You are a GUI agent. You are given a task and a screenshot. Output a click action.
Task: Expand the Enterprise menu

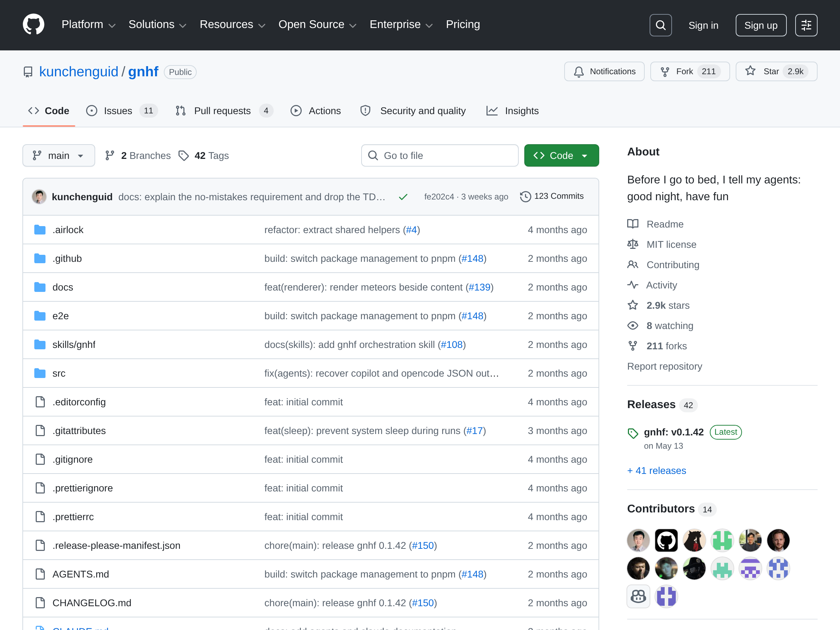(x=401, y=25)
